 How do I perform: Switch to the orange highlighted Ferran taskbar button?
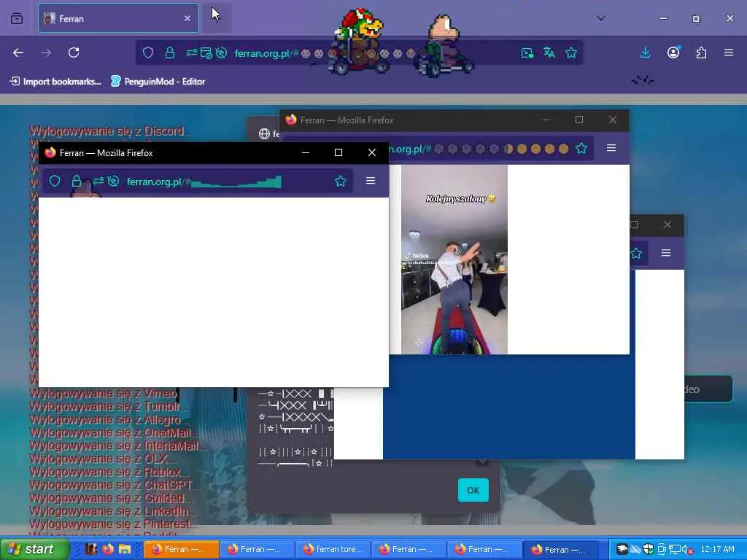181,549
